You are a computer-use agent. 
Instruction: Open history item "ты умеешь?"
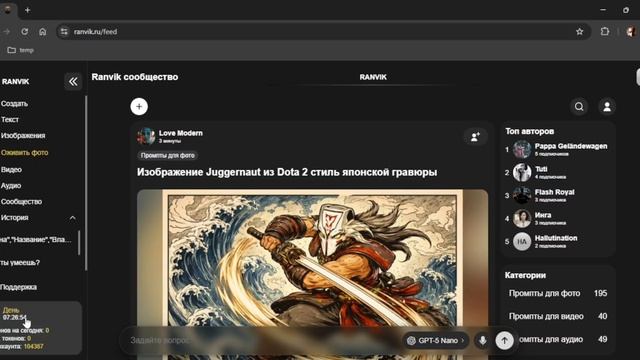click(x=20, y=262)
